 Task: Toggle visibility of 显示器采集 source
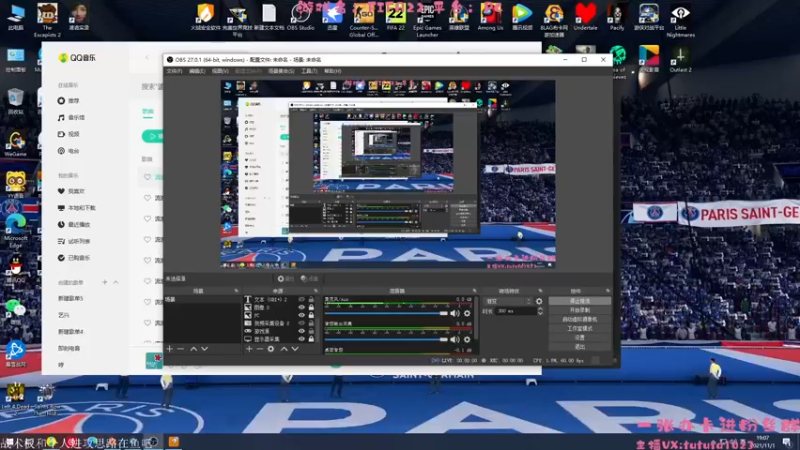coord(302,339)
